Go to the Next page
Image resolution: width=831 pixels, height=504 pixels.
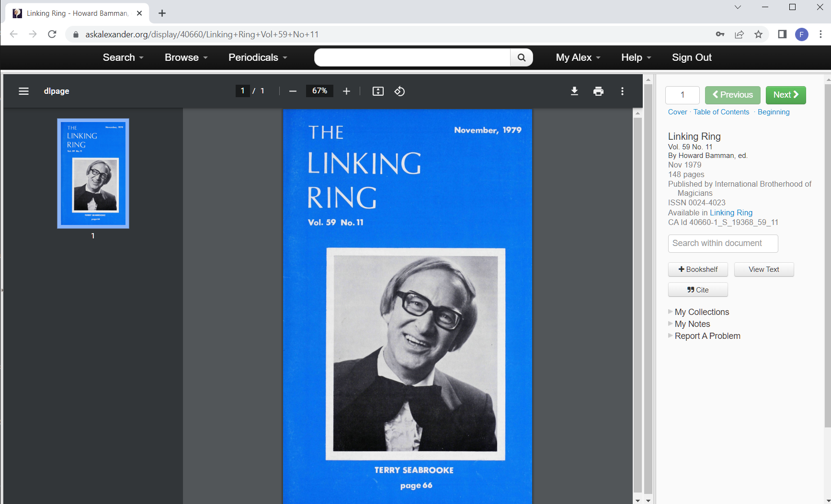coord(785,95)
